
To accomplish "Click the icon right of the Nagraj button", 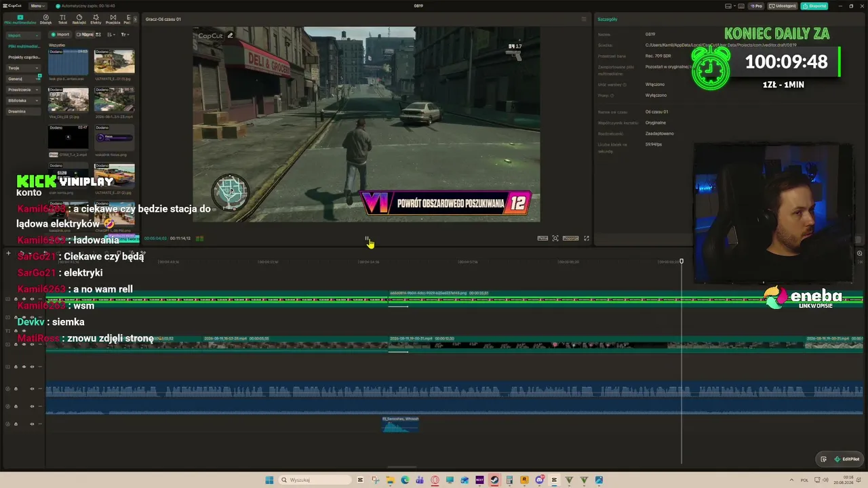I will click(98, 35).
